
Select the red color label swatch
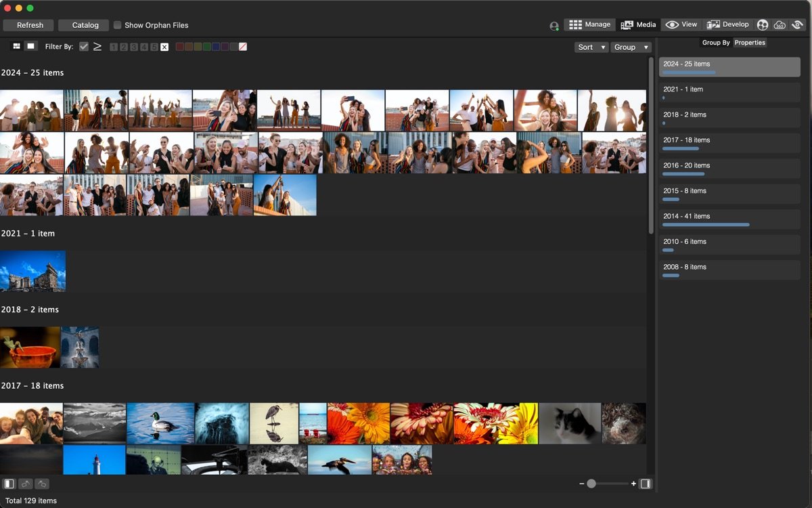pos(179,47)
